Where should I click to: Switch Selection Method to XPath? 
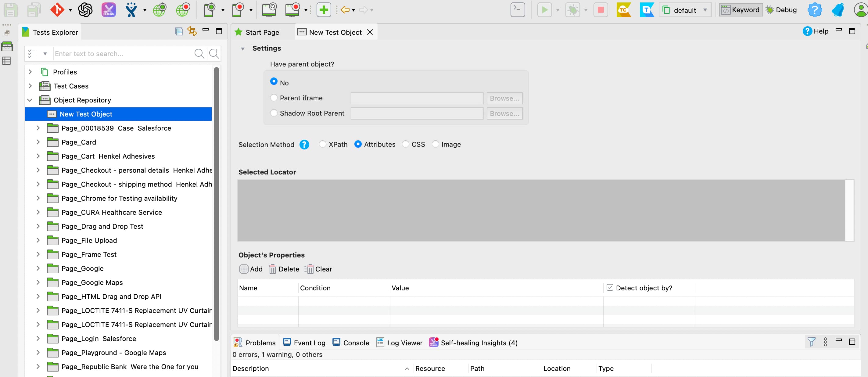pyautogui.click(x=323, y=144)
